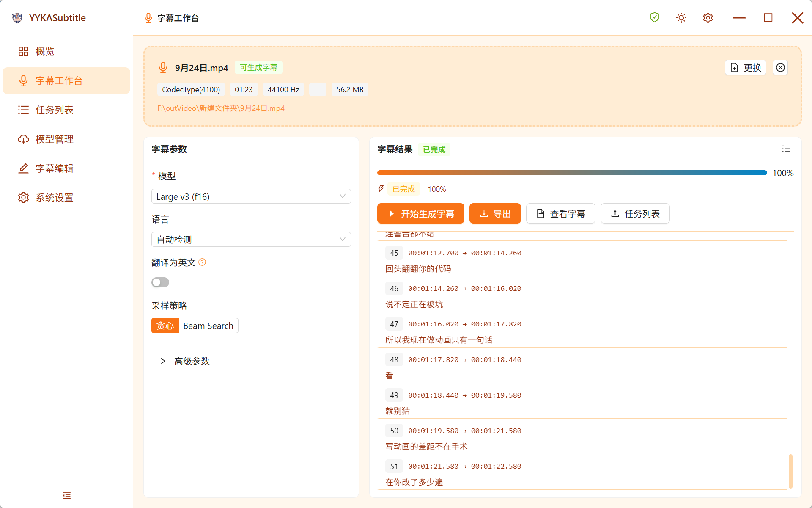Open 模型管理 in the sidebar
The image size is (812, 508).
(66, 139)
